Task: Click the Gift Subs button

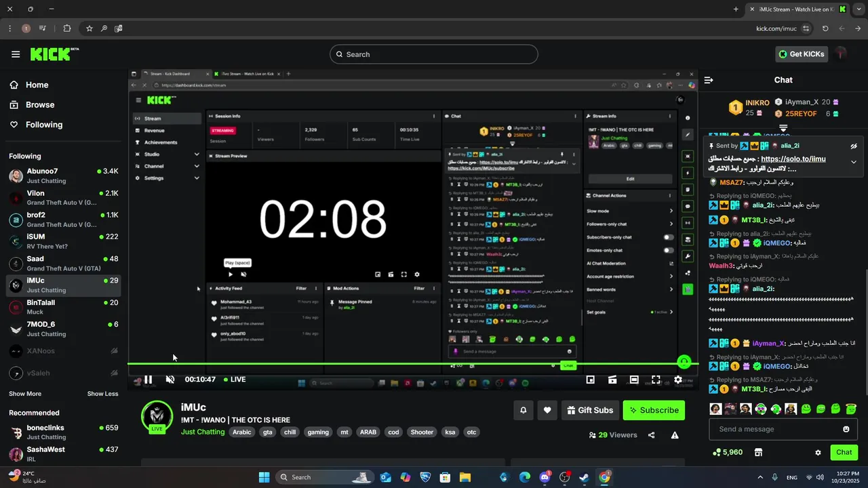Action: click(x=589, y=410)
